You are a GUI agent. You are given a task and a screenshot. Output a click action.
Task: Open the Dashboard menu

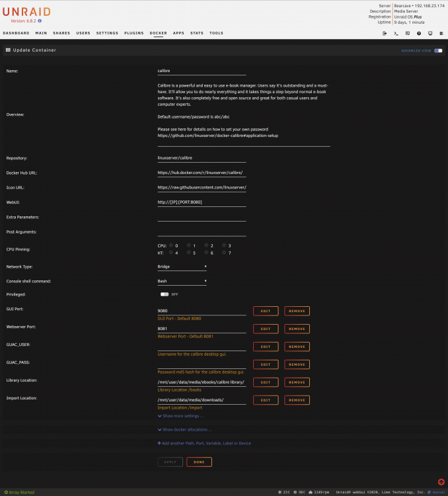pyautogui.click(x=16, y=33)
